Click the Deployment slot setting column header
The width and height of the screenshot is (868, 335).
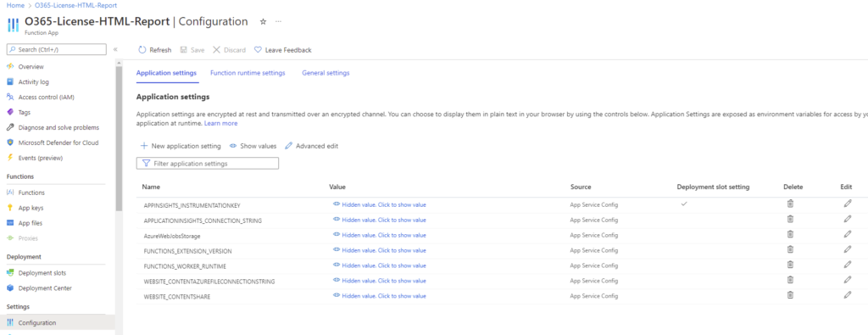713,187
